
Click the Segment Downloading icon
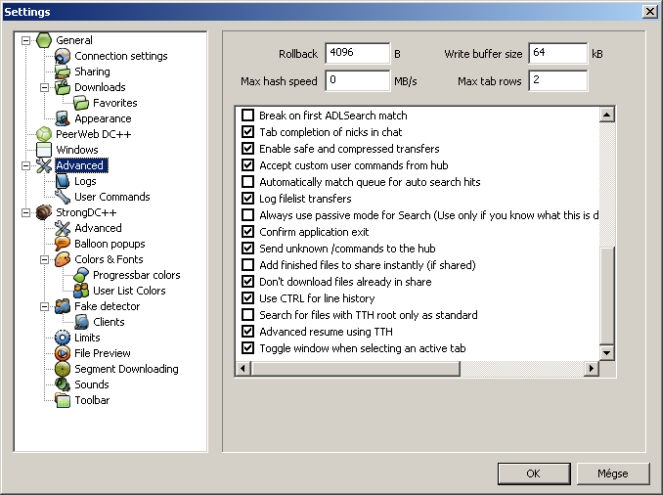pyautogui.click(x=63, y=369)
